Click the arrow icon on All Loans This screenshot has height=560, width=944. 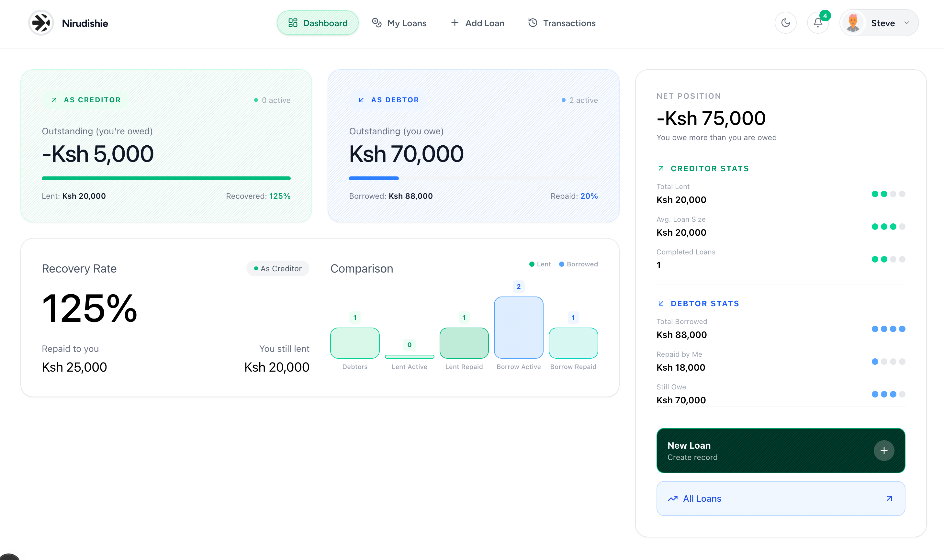pos(889,498)
